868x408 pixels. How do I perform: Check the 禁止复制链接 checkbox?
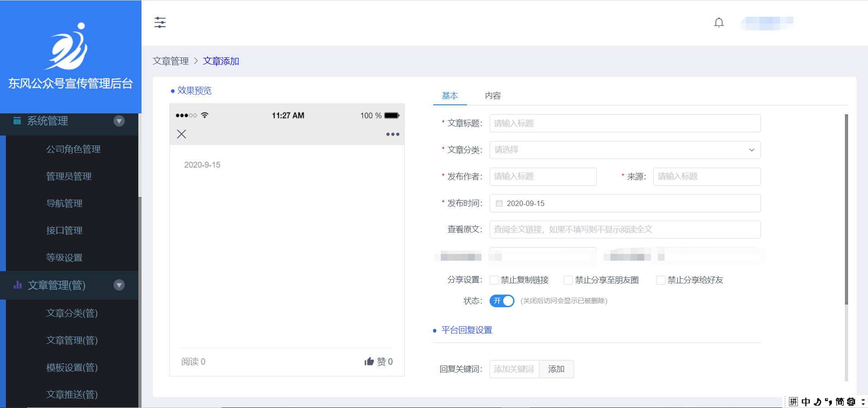[494, 280]
